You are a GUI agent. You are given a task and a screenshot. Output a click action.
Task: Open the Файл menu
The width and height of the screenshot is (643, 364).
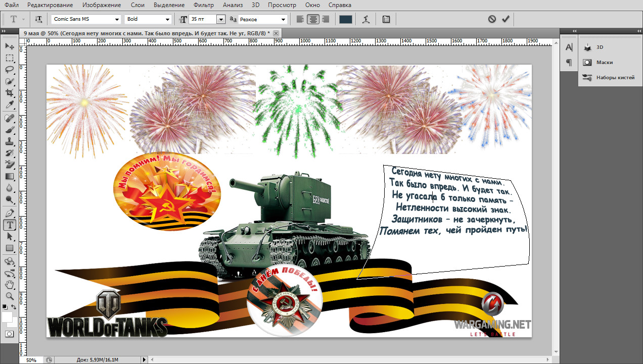pyautogui.click(x=12, y=5)
